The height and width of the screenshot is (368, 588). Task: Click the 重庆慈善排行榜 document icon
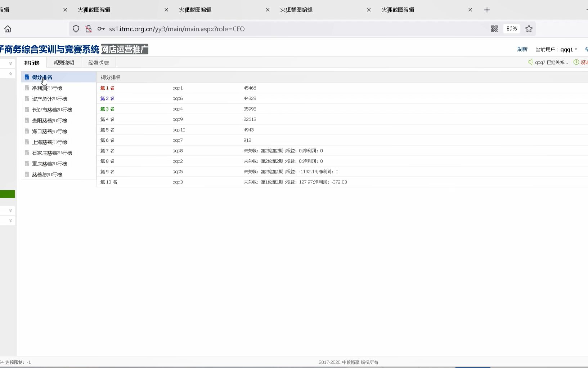(x=27, y=164)
